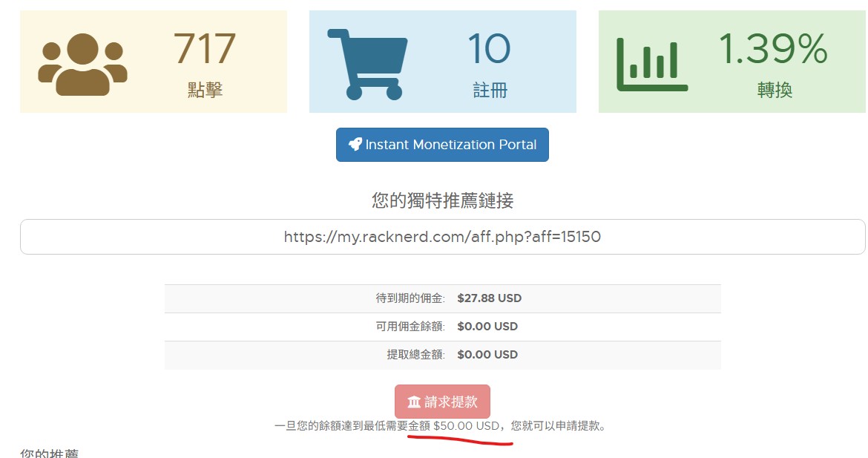Open the Instant Monetization Portal
The width and height of the screenshot is (868, 458).
tap(442, 145)
